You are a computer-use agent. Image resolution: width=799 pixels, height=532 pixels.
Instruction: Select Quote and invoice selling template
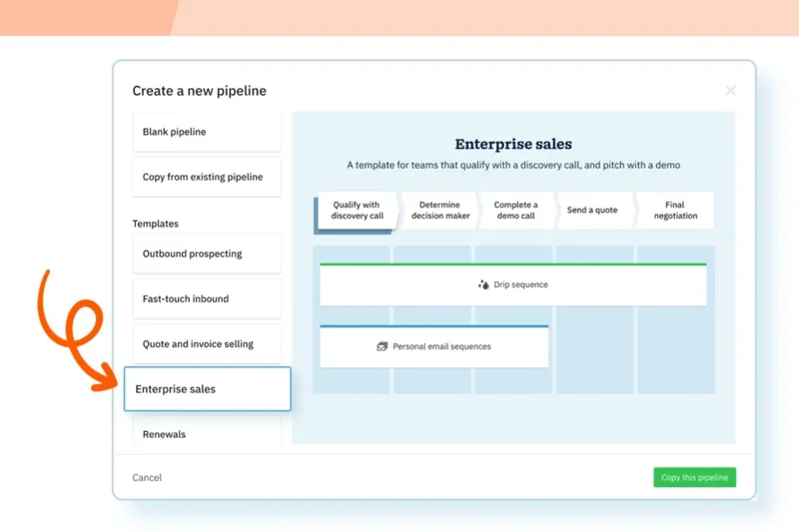click(x=207, y=343)
